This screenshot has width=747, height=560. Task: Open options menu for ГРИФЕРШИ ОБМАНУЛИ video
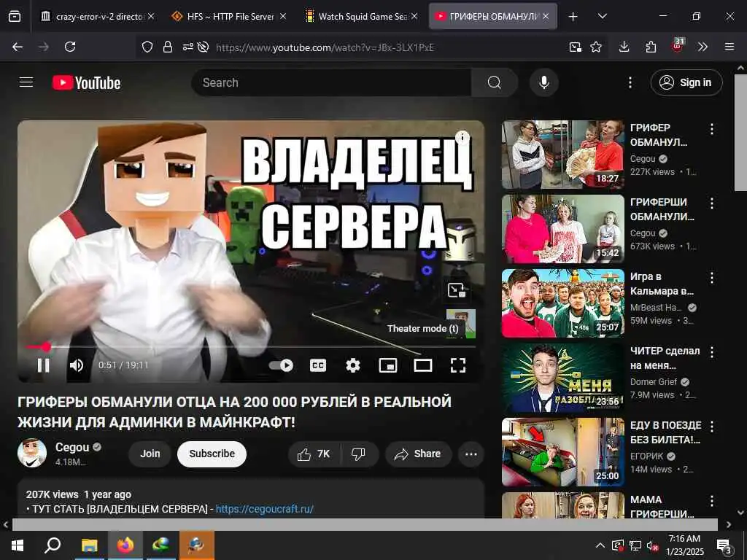tap(712, 203)
